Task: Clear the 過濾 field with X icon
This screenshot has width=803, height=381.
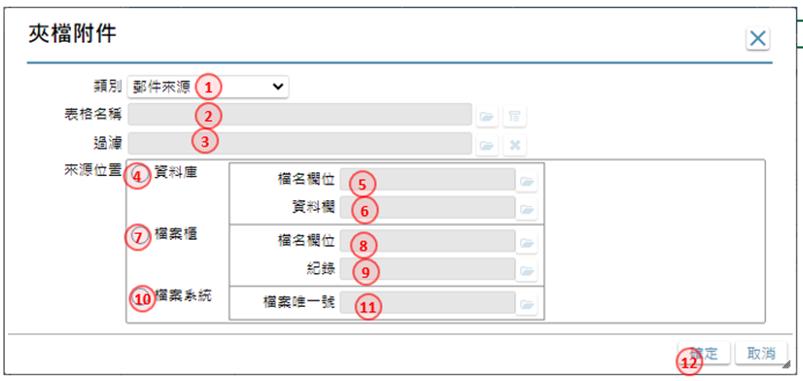Action: point(514,145)
